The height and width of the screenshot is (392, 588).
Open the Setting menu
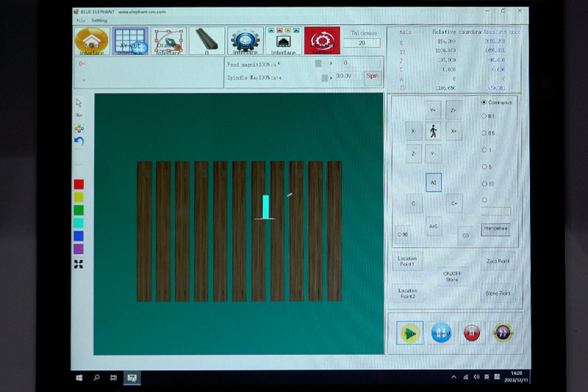[99, 21]
